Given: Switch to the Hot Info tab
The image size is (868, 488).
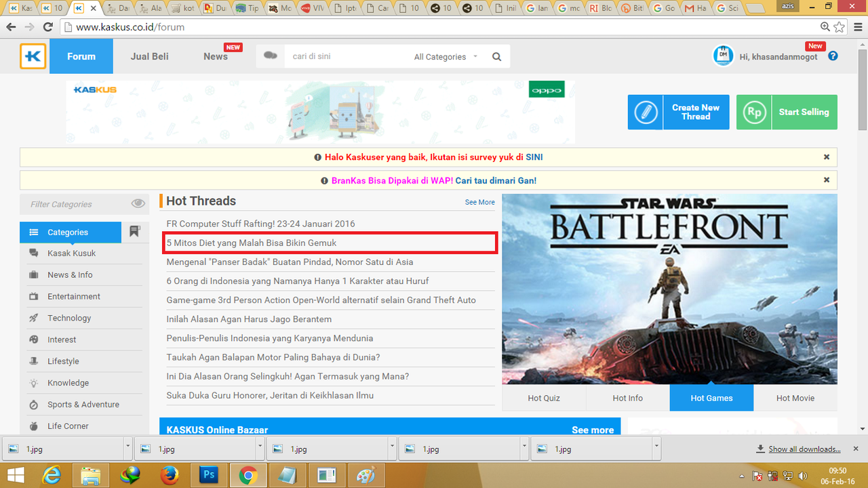Looking at the screenshot, I should pyautogui.click(x=628, y=398).
